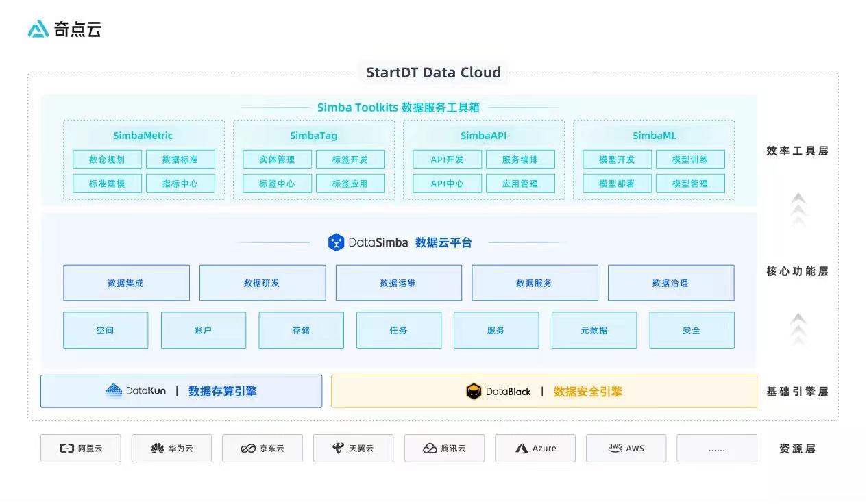
Task: Click the DataBlack logo icon
Action: coord(474,392)
